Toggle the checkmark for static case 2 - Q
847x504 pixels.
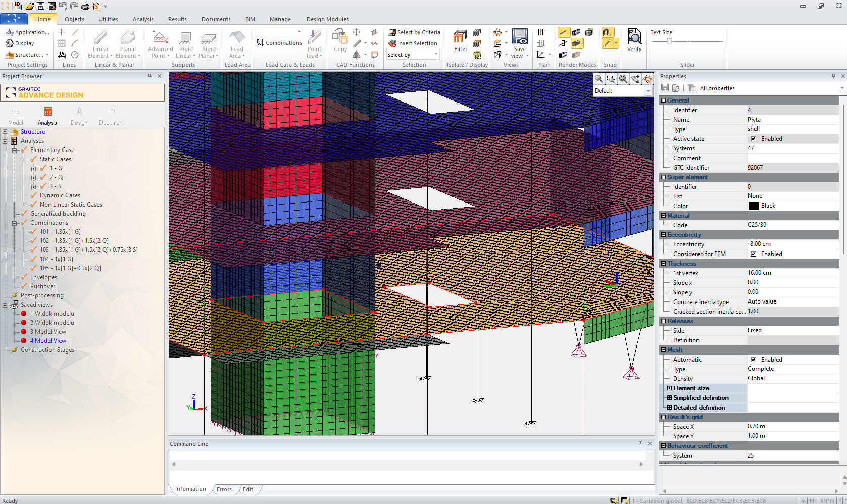(x=43, y=177)
